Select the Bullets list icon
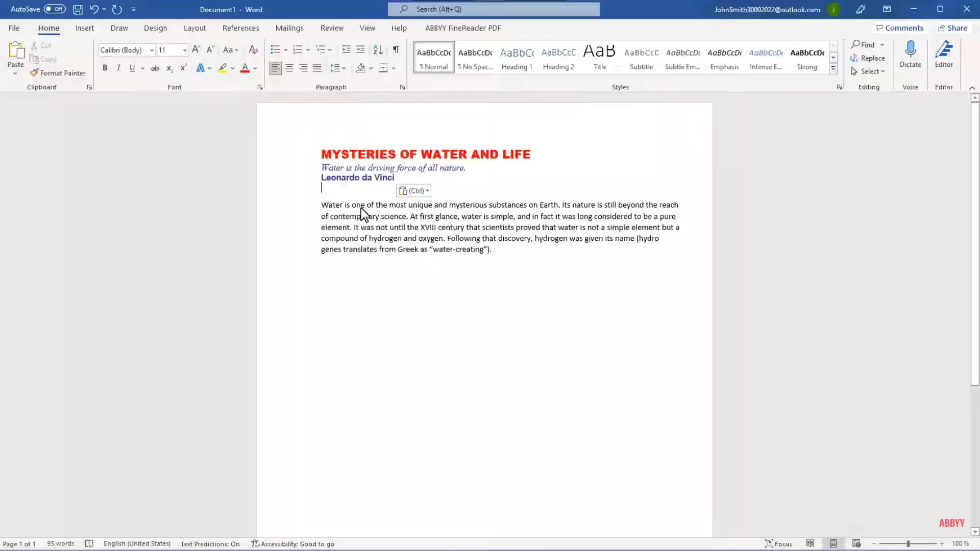980x551 pixels. click(x=275, y=49)
